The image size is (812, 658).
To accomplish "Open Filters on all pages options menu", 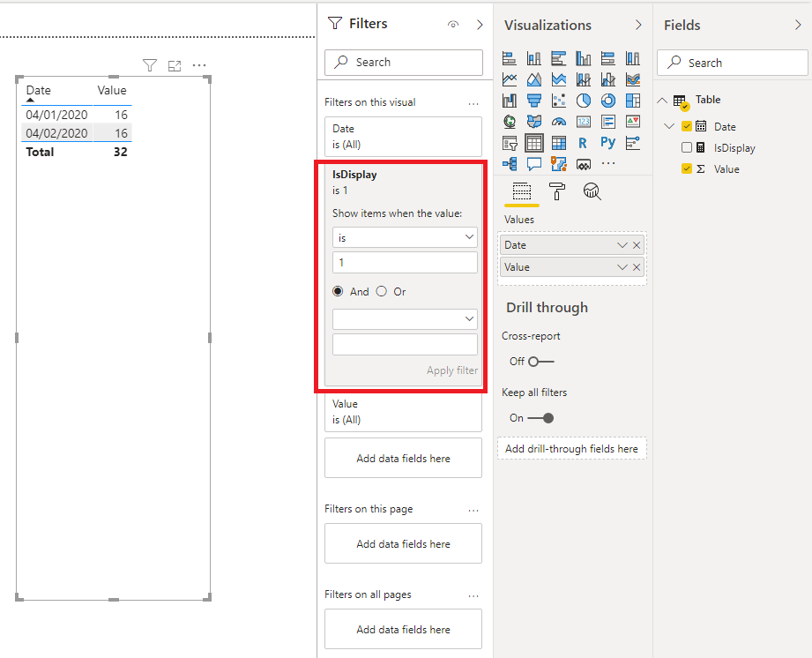I will click(473, 596).
